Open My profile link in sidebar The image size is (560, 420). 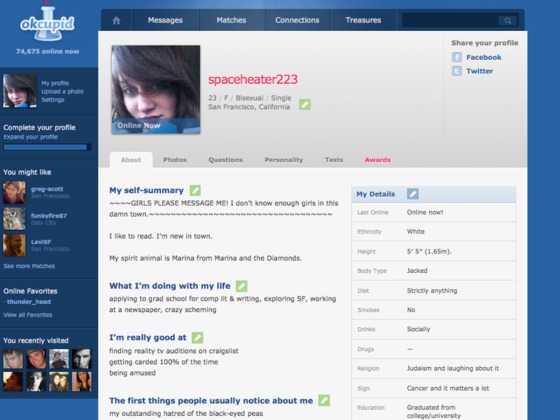55,83
